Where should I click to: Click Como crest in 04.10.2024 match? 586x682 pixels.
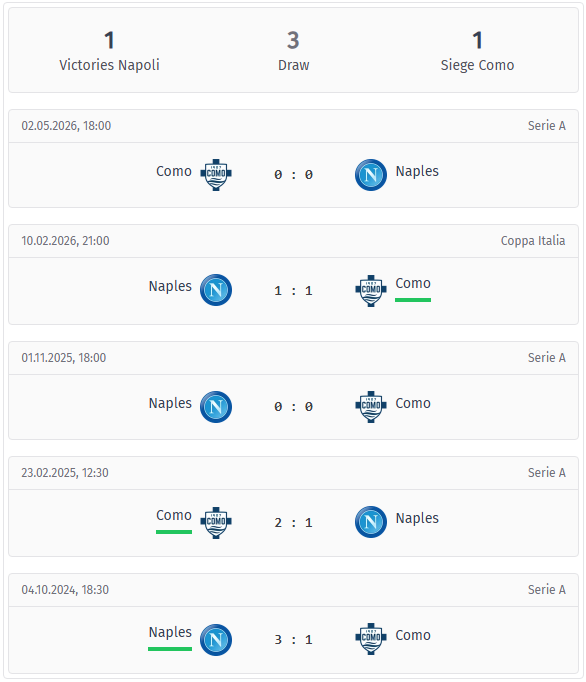371,639
